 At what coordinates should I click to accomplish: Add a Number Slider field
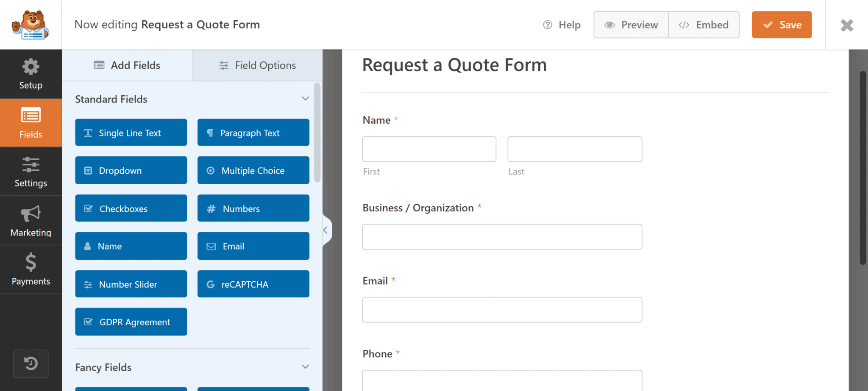pos(131,284)
